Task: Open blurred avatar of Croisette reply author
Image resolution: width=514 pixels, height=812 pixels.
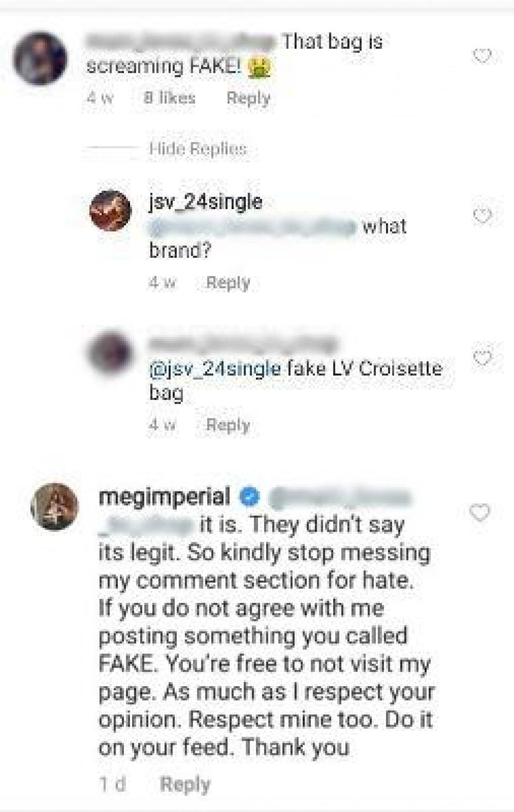Action: pos(111,353)
